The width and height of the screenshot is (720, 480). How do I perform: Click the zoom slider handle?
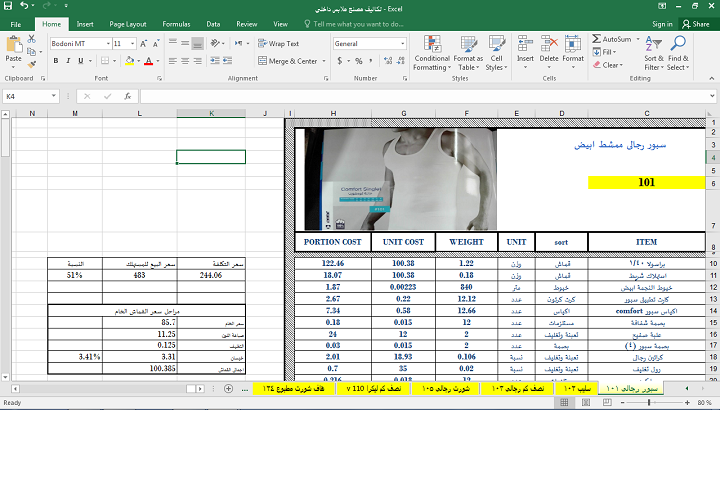pos(649,403)
